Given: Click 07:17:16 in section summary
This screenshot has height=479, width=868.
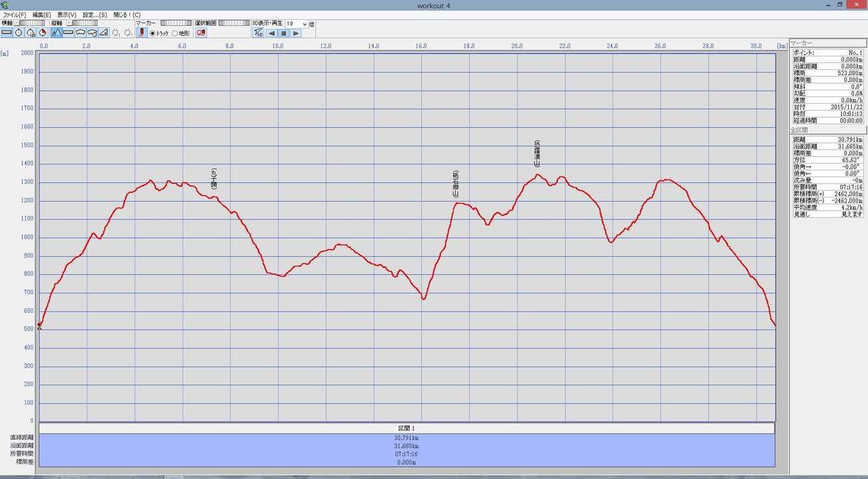Looking at the screenshot, I should (x=406, y=454).
